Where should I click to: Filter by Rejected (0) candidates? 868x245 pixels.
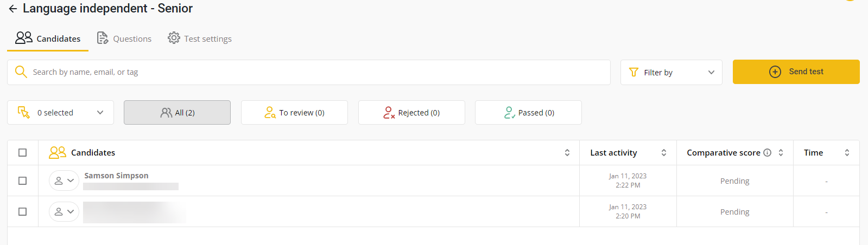tap(411, 113)
